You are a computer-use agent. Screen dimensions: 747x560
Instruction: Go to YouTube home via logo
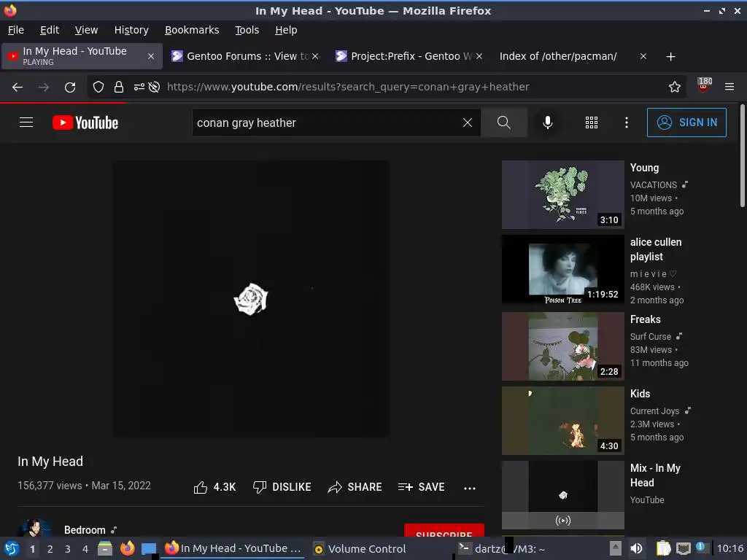click(85, 122)
